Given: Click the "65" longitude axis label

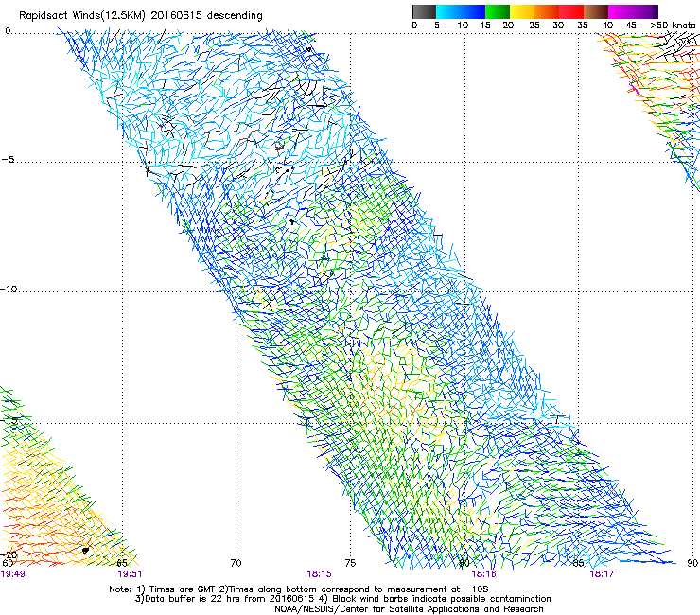Looking at the screenshot, I should point(122,563).
